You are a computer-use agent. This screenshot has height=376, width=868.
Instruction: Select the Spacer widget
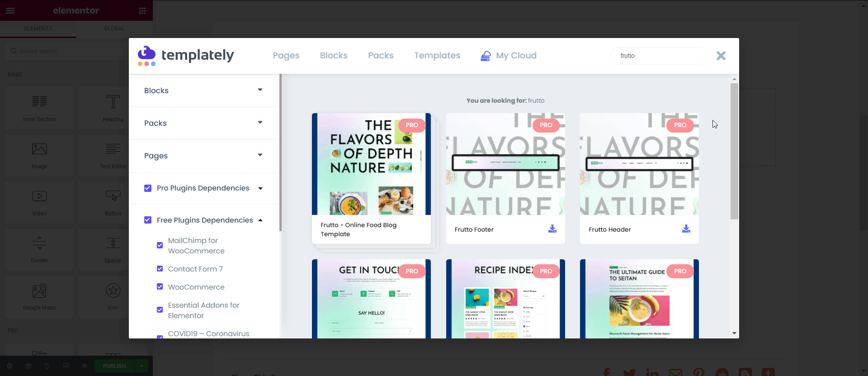tap(113, 250)
